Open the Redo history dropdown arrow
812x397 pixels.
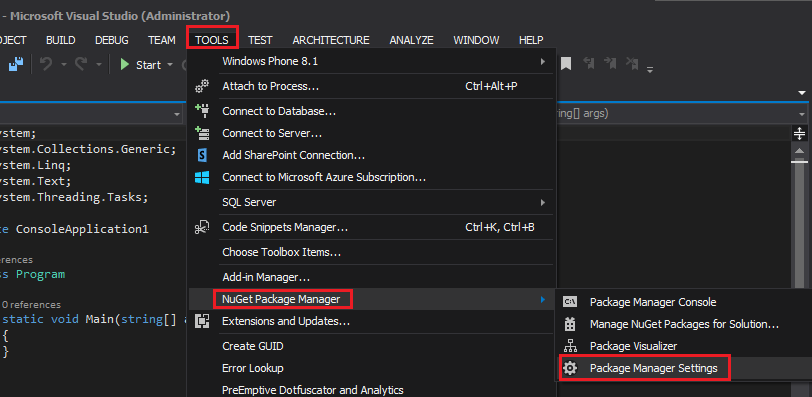coord(98,65)
